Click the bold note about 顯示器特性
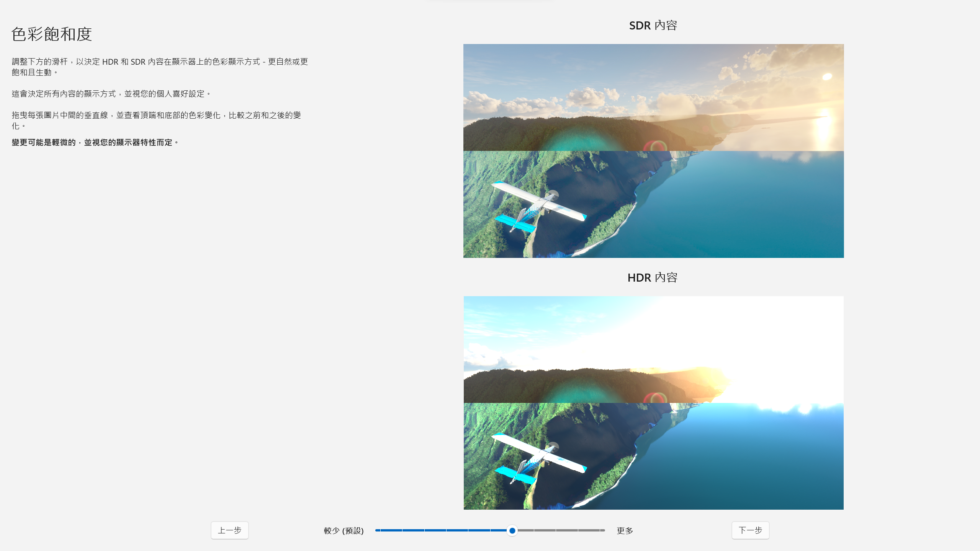This screenshot has width=980, height=551. 95,142
